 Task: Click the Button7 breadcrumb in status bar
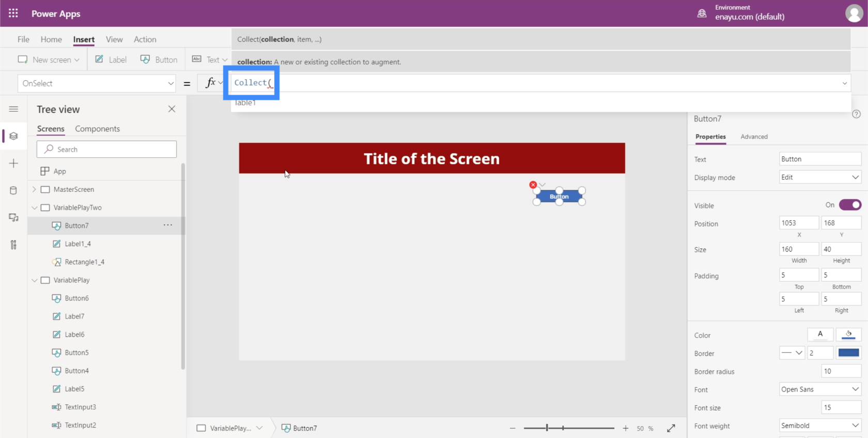coord(299,428)
